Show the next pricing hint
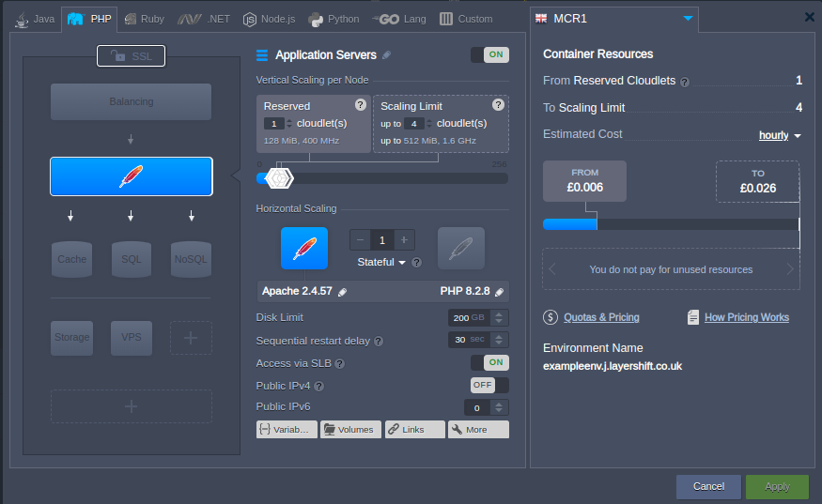The image size is (822, 504). tap(790, 269)
